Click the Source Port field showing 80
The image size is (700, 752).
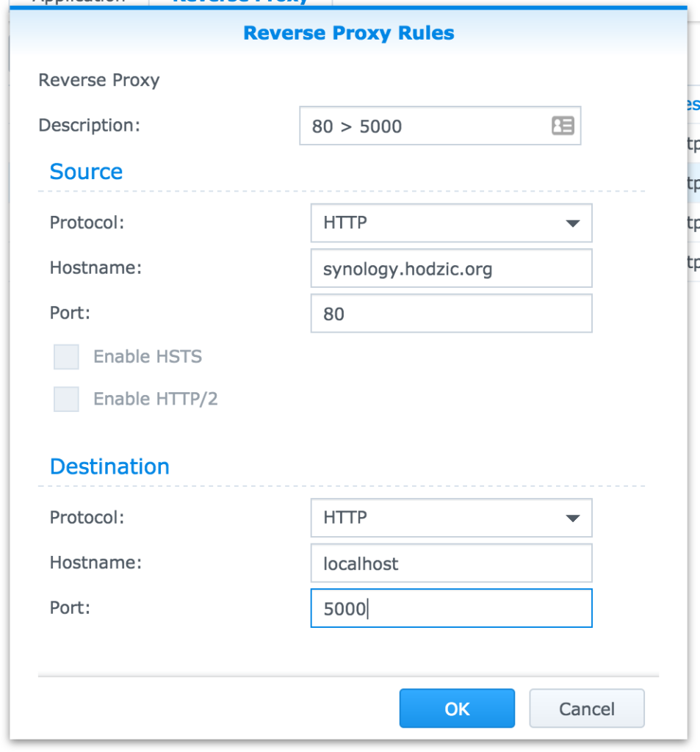click(x=452, y=313)
